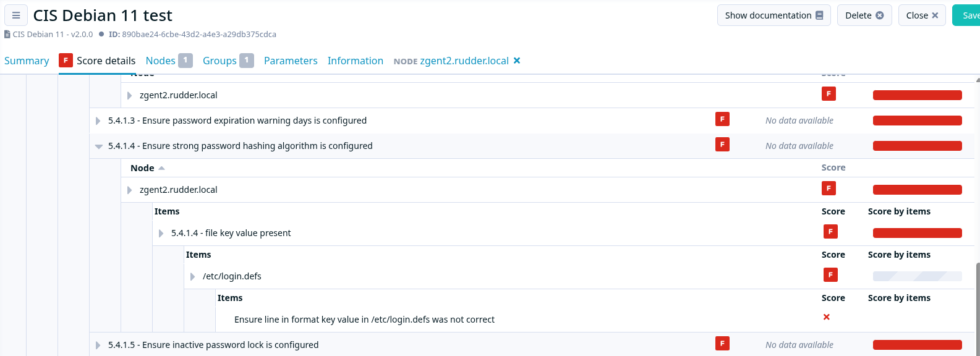The image size is (980, 356).
Task: Expand the /etc/login.defs item
Action: [192, 277]
